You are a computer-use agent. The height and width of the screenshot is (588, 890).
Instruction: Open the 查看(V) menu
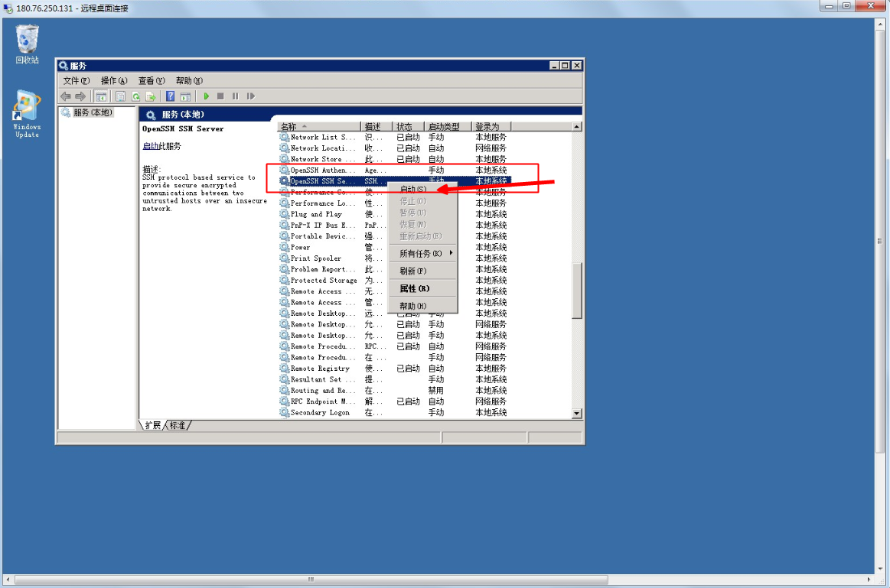152,80
